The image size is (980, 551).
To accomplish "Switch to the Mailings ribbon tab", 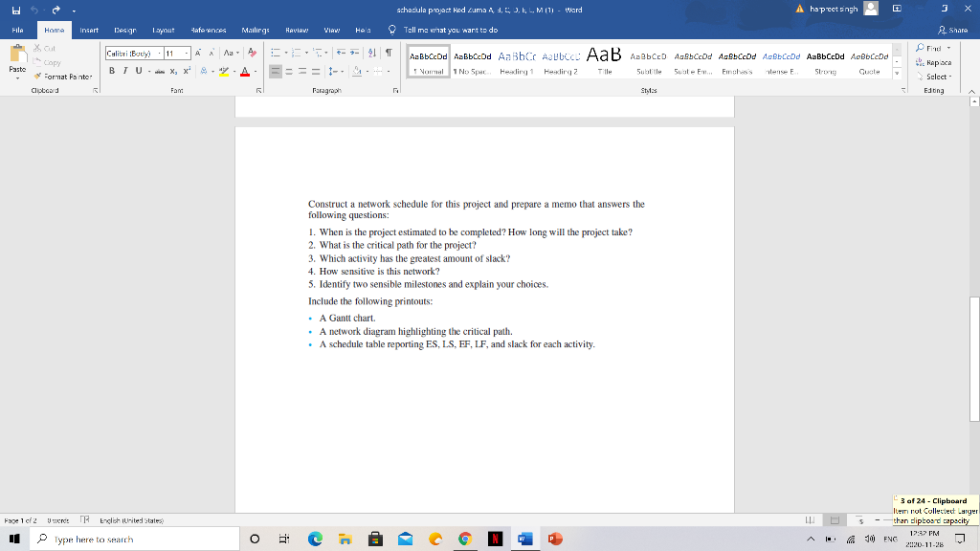I will [254, 30].
